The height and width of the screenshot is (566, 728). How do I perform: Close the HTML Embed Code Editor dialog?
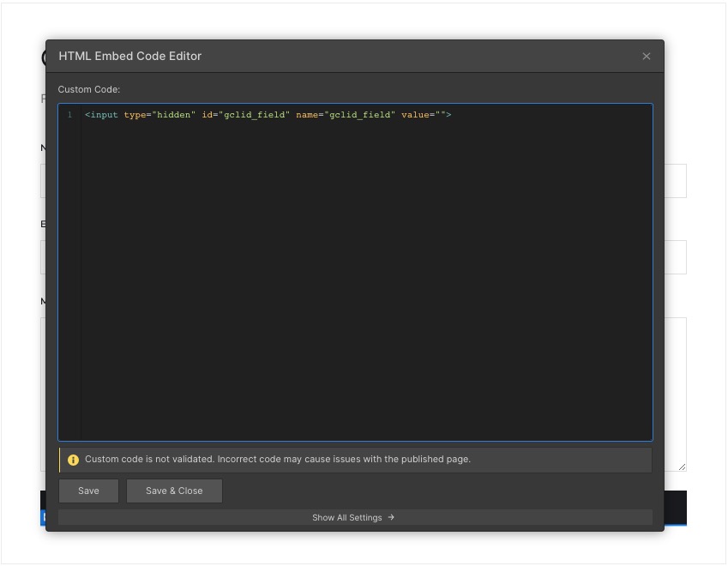[646, 57]
